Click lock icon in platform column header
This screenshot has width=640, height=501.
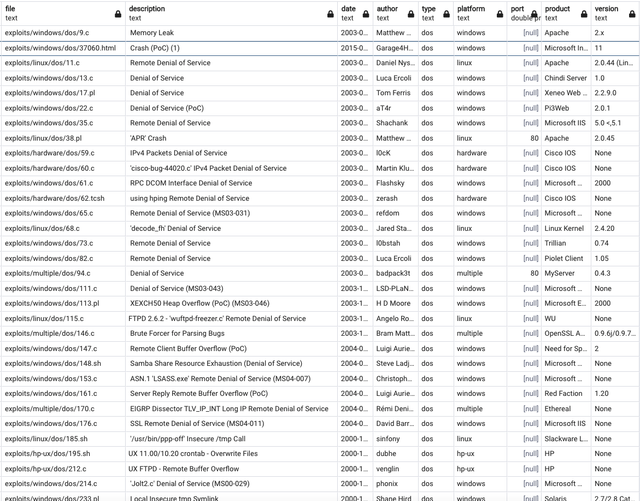(500, 14)
